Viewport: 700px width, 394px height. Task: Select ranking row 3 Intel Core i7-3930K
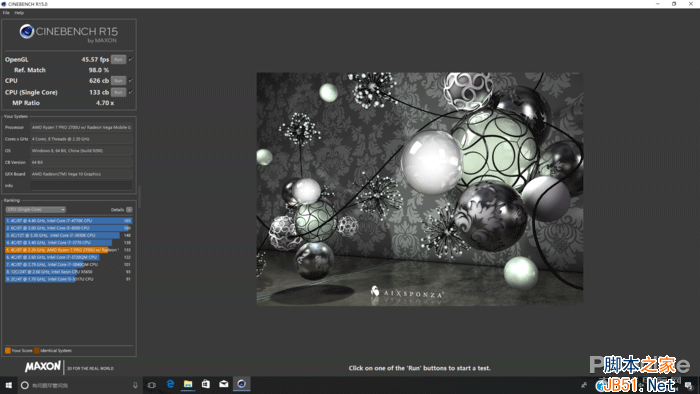pyautogui.click(x=69, y=235)
